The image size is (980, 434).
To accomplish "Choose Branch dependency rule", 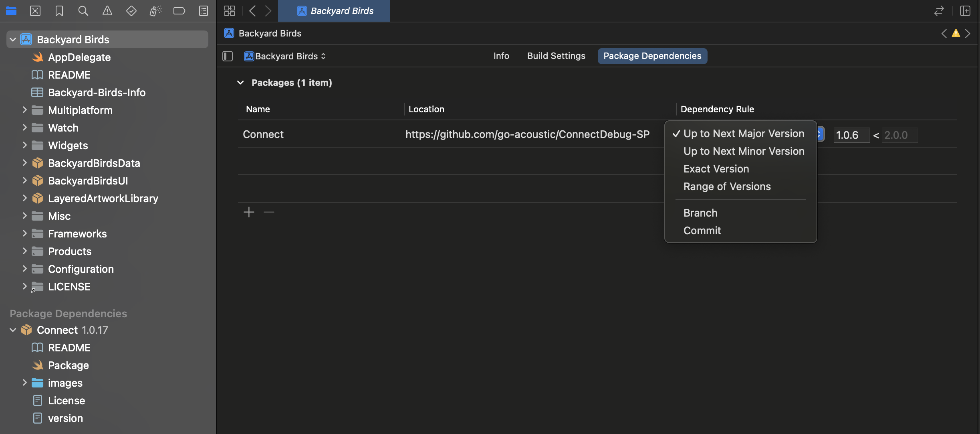I will [x=740, y=213].
